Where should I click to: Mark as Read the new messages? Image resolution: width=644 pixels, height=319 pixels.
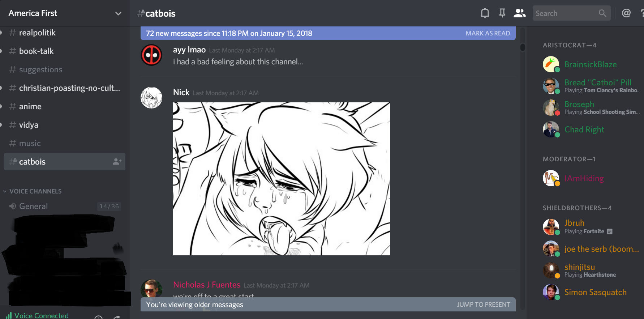tap(488, 33)
